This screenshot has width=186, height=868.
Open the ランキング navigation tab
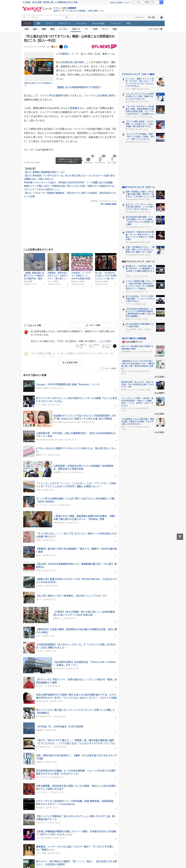coord(115,24)
